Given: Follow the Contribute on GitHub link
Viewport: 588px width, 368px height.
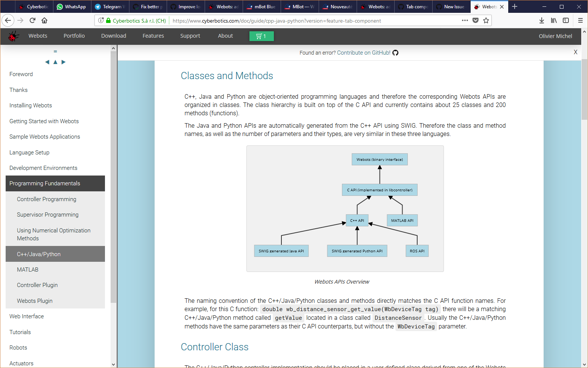Looking at the screenshot, I should [363, 52].
